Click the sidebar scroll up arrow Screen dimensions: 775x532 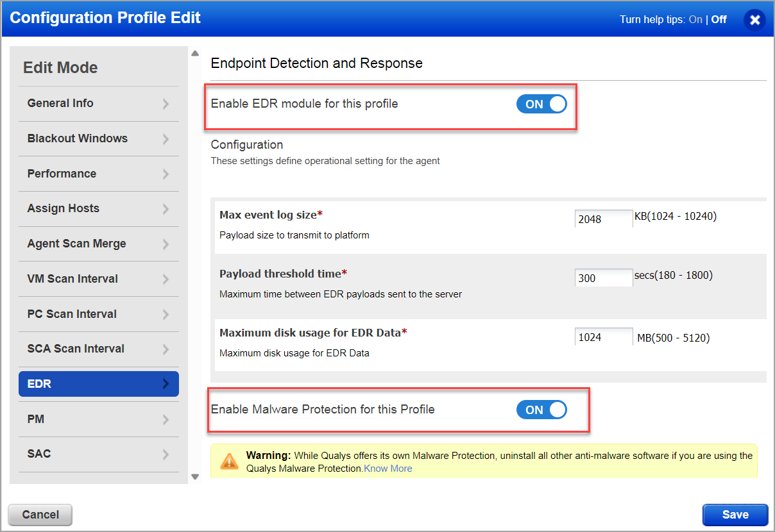[x=195, y=54]
